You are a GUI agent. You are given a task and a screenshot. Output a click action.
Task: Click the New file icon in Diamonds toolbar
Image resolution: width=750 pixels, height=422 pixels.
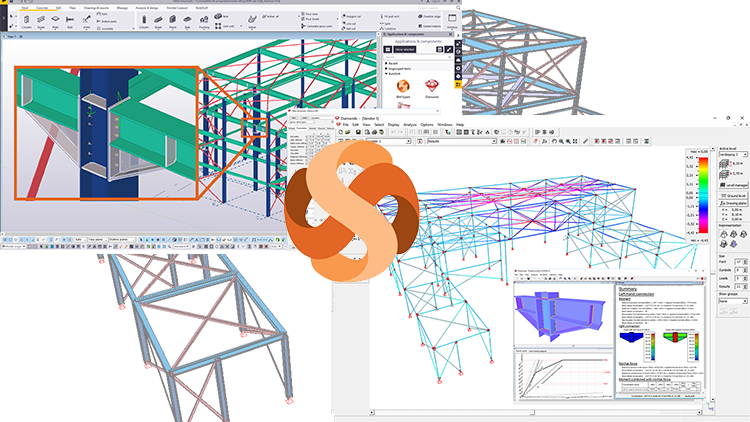coord(341,132)
